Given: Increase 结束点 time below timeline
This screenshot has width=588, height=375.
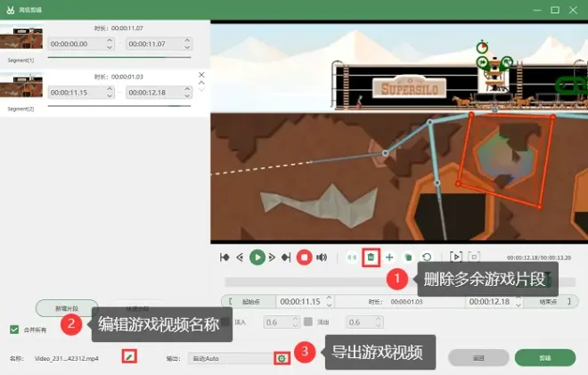Looking at the screenshot, I should point(518,298).
